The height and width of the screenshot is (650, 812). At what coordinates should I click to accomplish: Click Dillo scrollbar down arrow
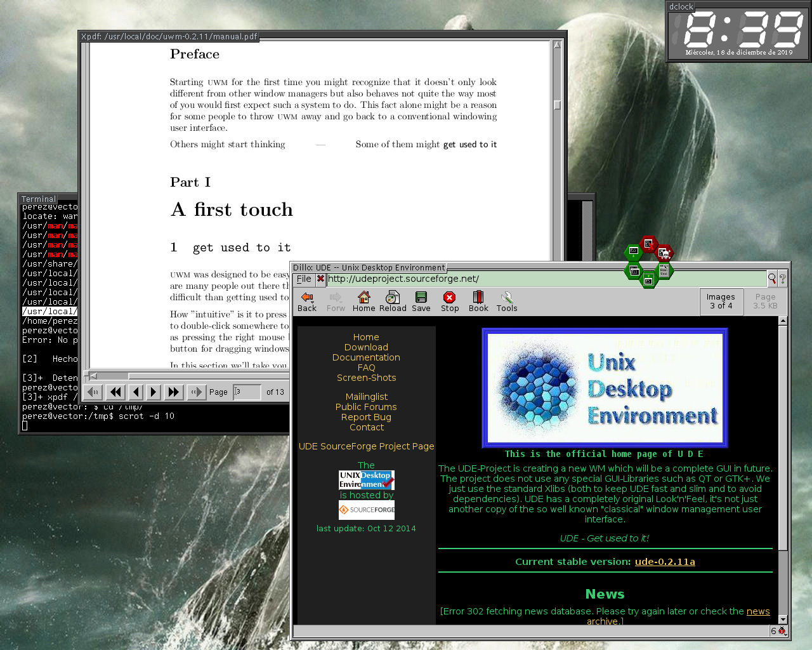click(x=783, y=620)
